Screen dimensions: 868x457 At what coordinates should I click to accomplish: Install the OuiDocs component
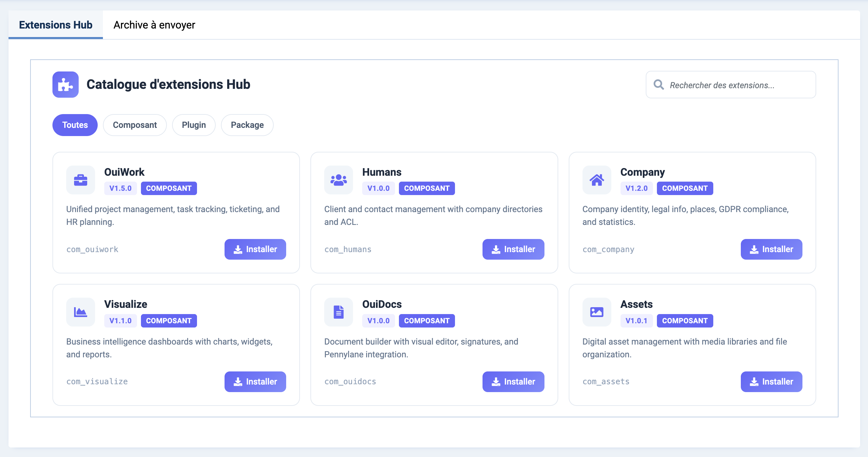513,382
